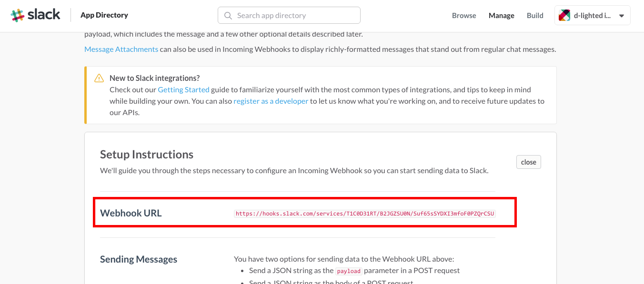The image size is (644, 284).
Task: Expand the workspace switcher dropdown arrow
Action: coord(621,16)
